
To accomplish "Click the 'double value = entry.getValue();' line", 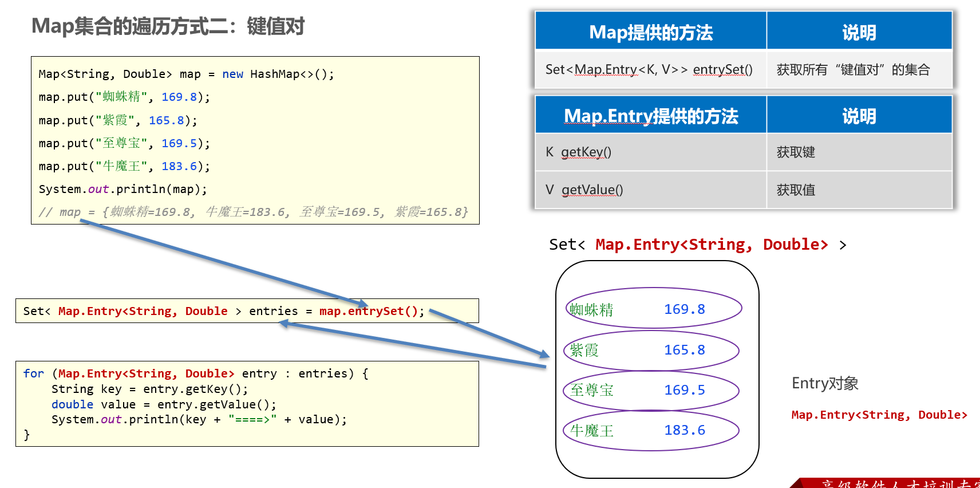I will 164,404.
